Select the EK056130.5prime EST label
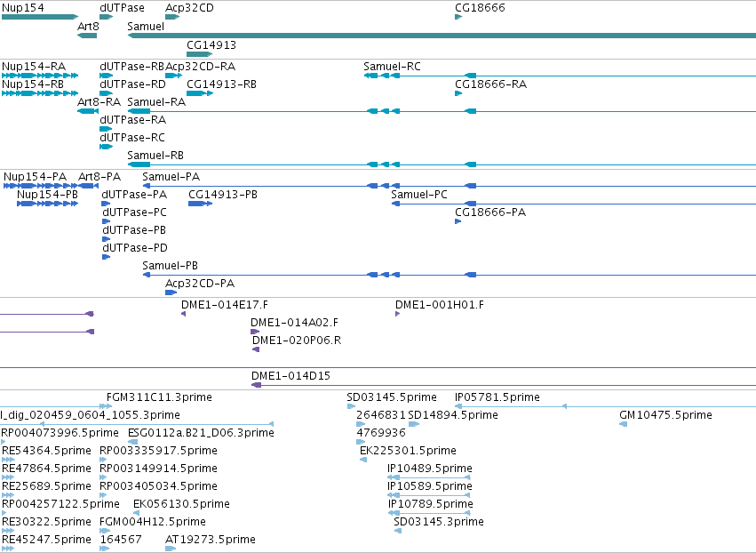 (181, 504)
